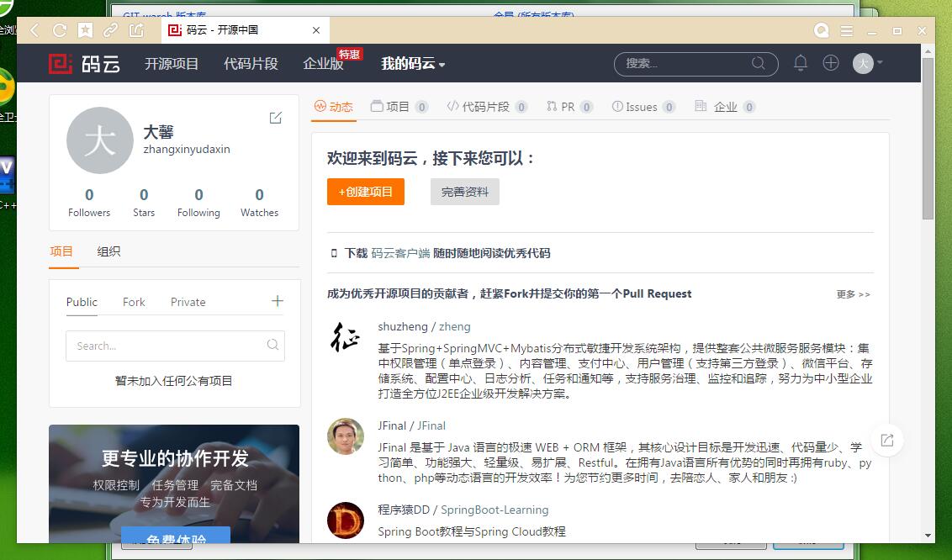Expand the 我的码云 dropdown menu

point(413,63)
